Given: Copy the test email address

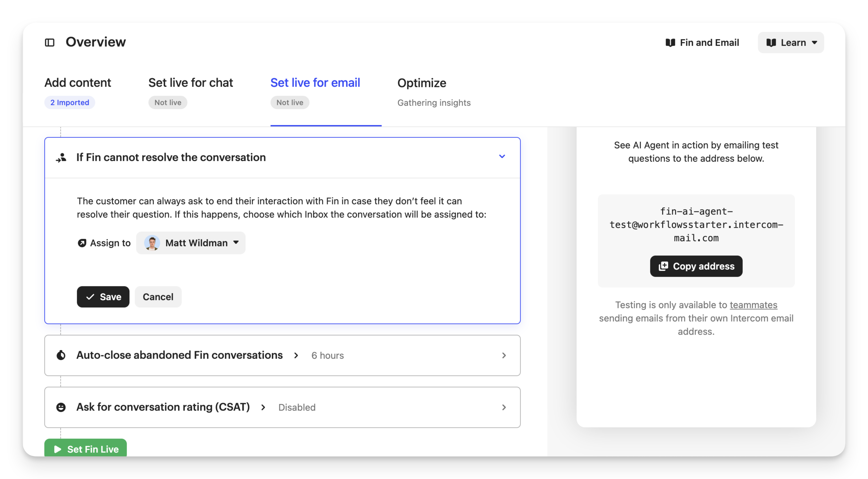Looking at the screenshot, I should 696,266.
